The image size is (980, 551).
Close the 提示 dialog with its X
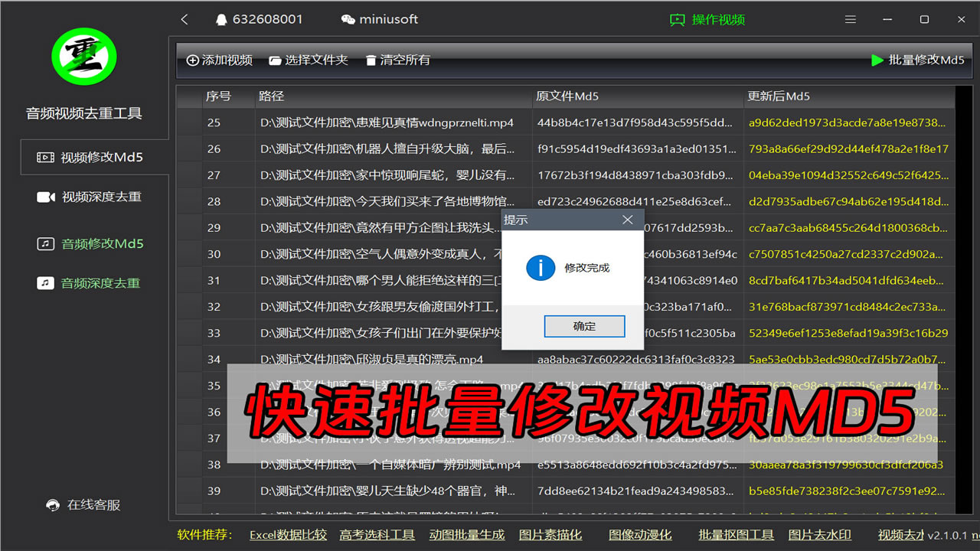pyautogui.click(x=628, y=220)
